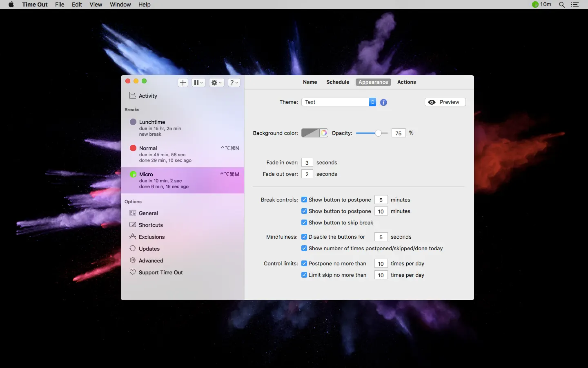The height and width of the screenshot is (368, 588).
Task: Open the Updates section icon
Action: point(133,249)
